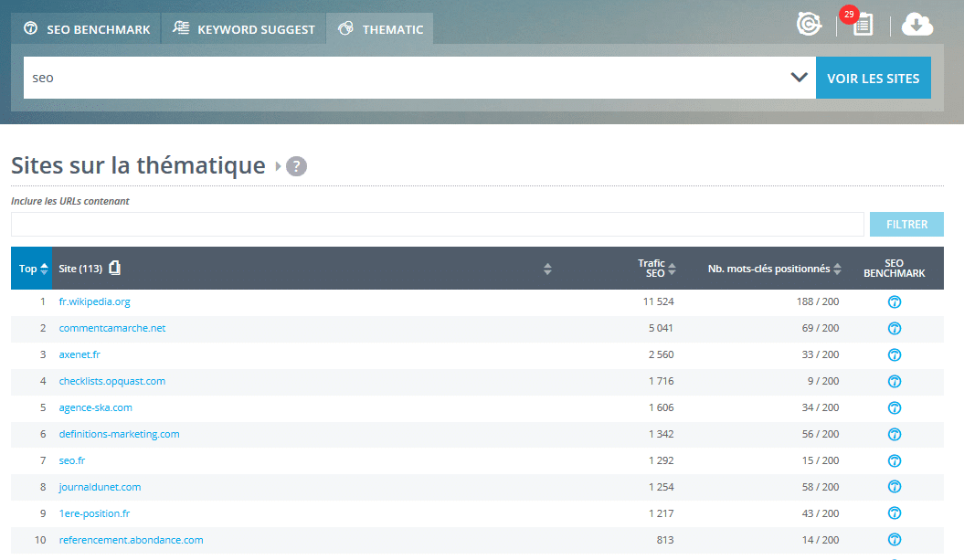Click the 1 716 traffic value
This screenshot has height=560, width=964.
(x=661, y=381)
